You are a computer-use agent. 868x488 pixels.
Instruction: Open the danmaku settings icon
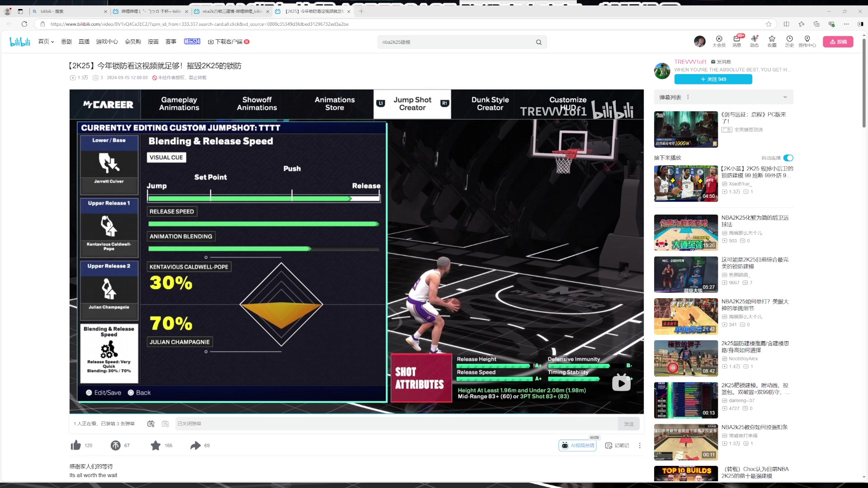pos(165,424)
